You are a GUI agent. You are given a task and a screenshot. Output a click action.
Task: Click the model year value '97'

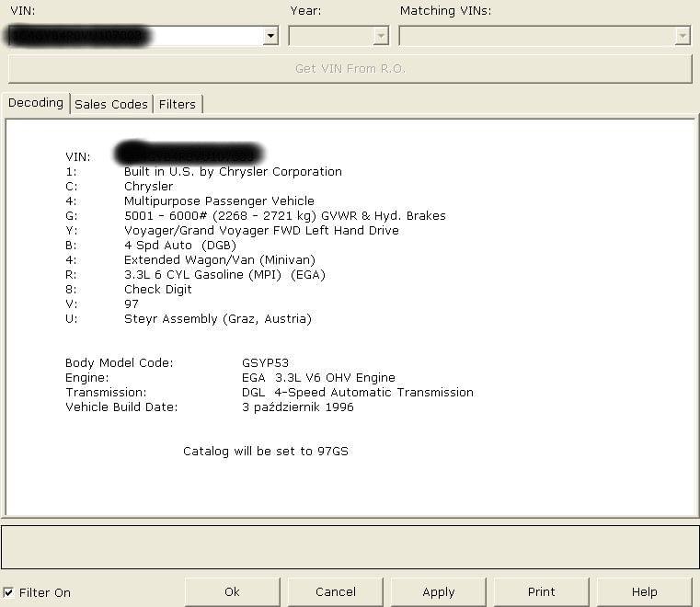tap(132, 304)
